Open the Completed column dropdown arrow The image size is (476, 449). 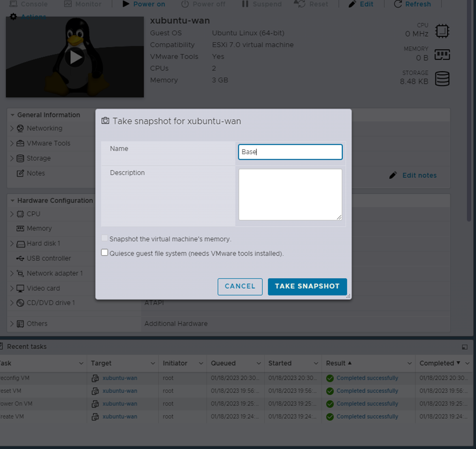point(467,363)
